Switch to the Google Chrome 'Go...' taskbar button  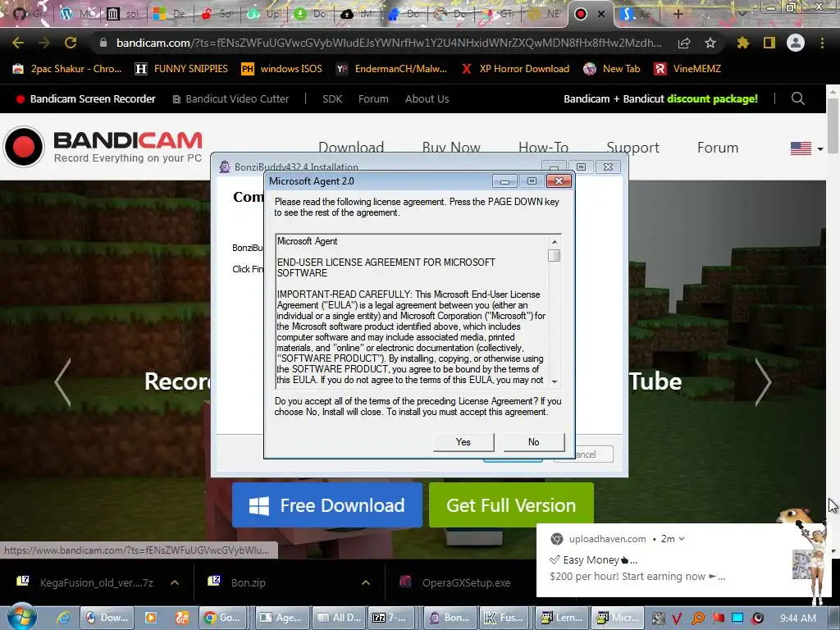click(224, 618)
